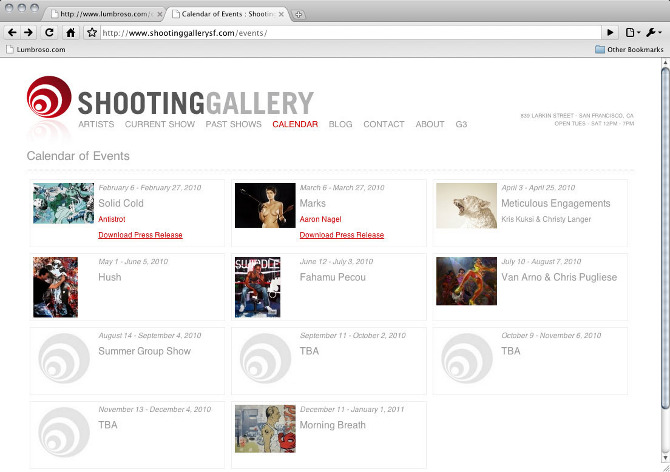Click the vertical scrollbar thumb
The width and height of the screenshot is (670, 472).
[665, 237]
